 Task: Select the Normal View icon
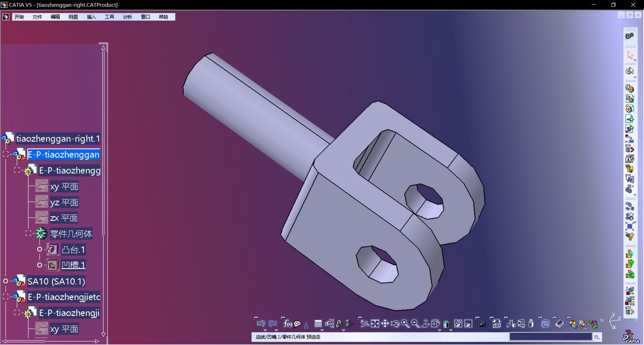(425, 324)
